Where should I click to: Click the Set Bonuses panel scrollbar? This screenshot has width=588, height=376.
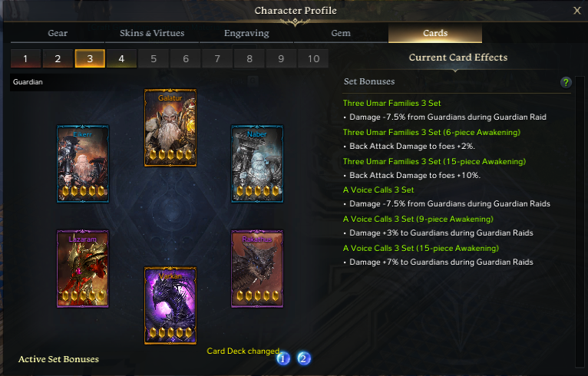click(x=580, y=221)
